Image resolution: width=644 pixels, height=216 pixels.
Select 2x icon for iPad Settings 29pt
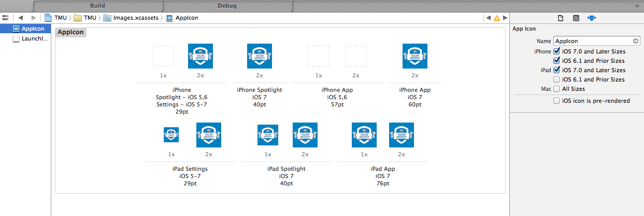click(x=209, y=135)
